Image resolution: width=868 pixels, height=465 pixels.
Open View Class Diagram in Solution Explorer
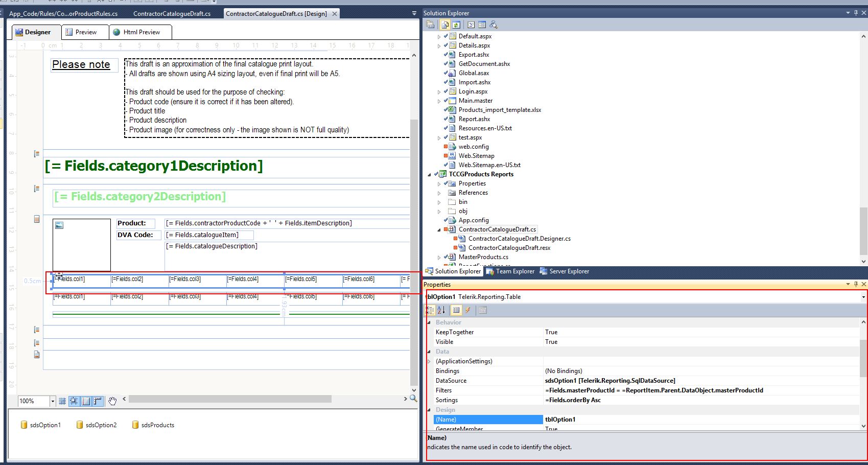point(493,25)
